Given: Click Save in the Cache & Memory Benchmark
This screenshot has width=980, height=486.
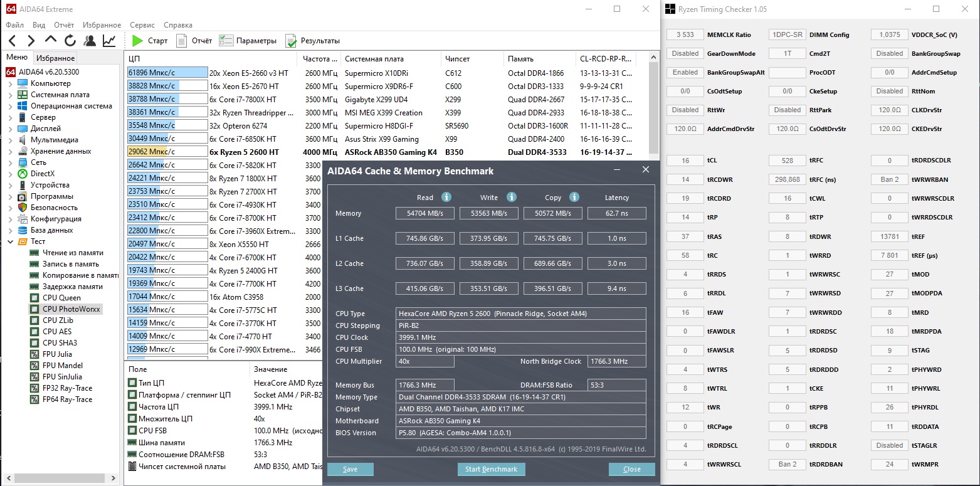Looking at the screenshot, I should click(350, 469).
